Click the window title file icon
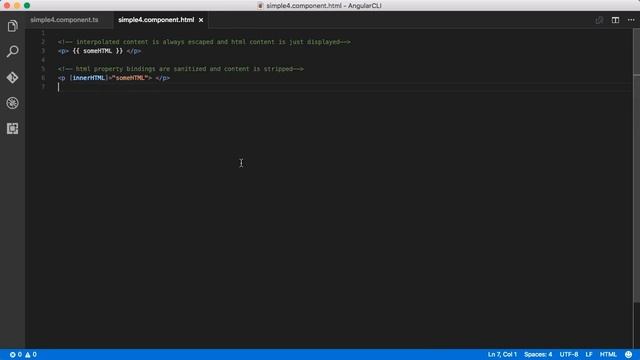640x360 pixels. coord(260,6)
